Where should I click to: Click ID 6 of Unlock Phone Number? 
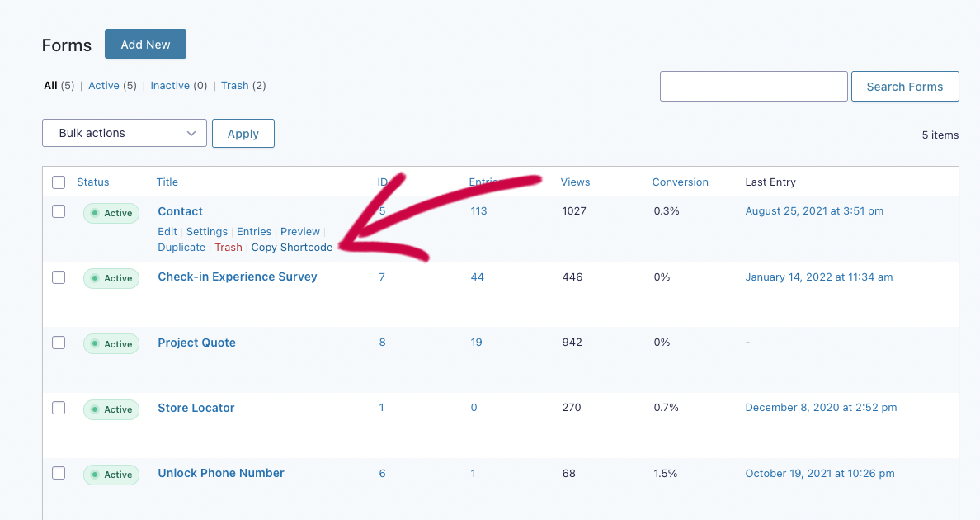[383, 473]
